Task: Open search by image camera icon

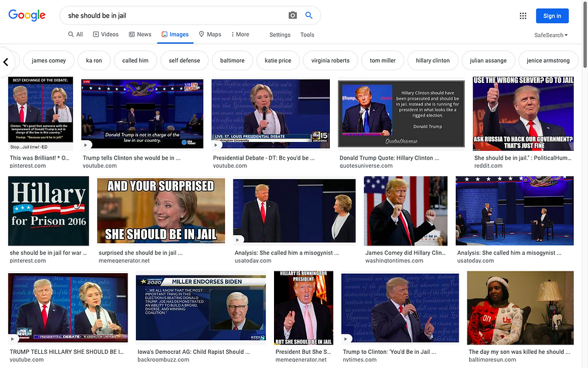Action: tap(292, 15)
